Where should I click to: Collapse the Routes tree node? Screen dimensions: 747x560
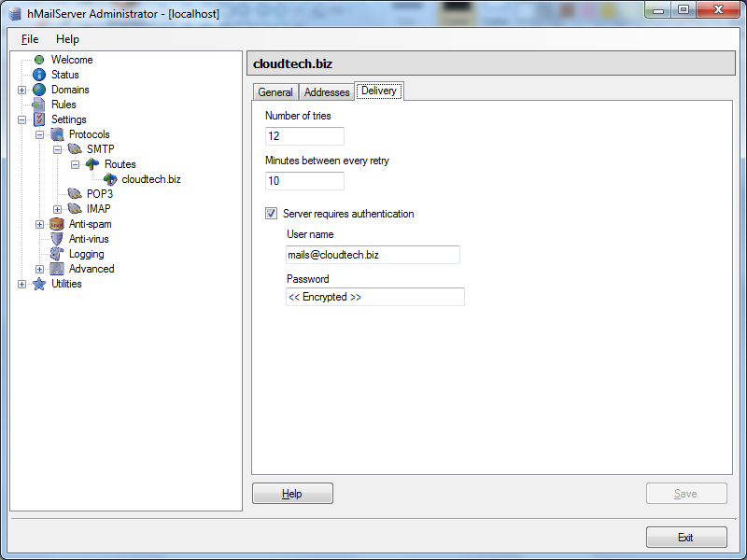point(75,165)
